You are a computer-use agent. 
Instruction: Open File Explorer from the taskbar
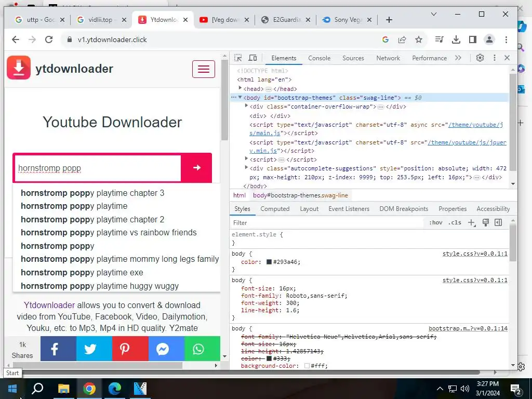click(63, 388)
